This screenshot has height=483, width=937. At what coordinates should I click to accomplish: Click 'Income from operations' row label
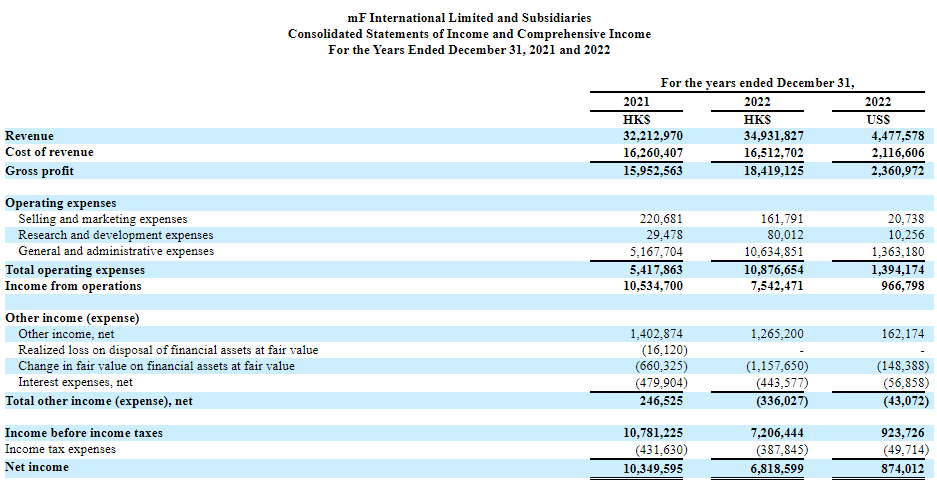coord(73,286)
